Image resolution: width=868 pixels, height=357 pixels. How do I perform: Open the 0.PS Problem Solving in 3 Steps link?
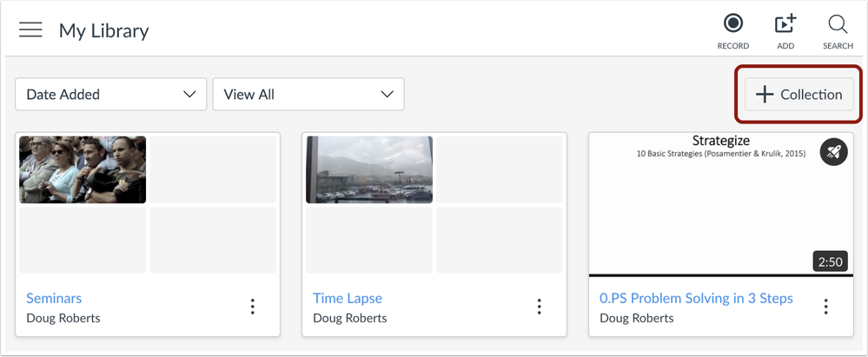pos(696,298)
